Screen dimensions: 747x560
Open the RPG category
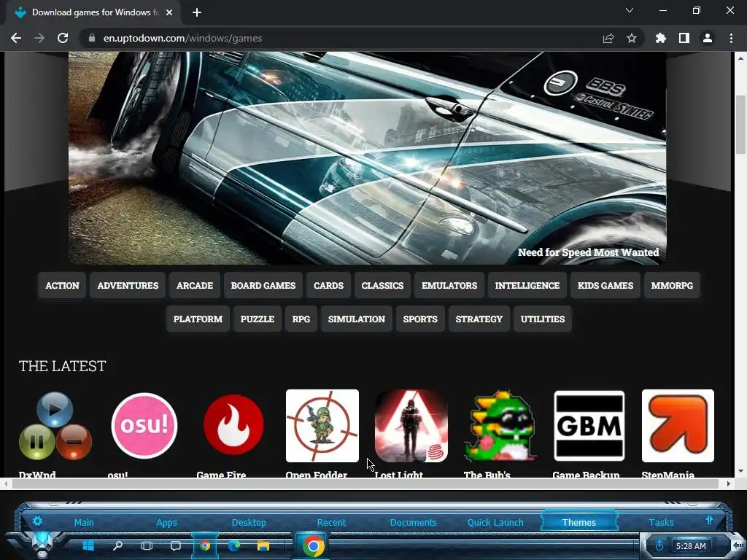pyautogui.click(x=301, y=319)
